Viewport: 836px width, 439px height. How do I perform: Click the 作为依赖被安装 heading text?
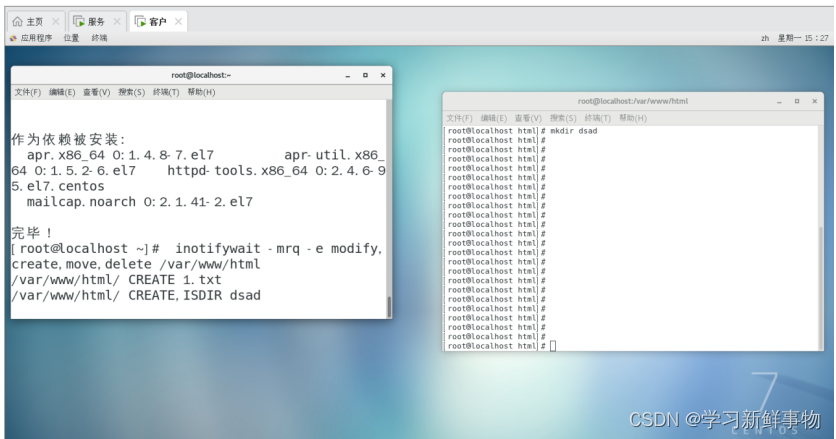(68, 140)
